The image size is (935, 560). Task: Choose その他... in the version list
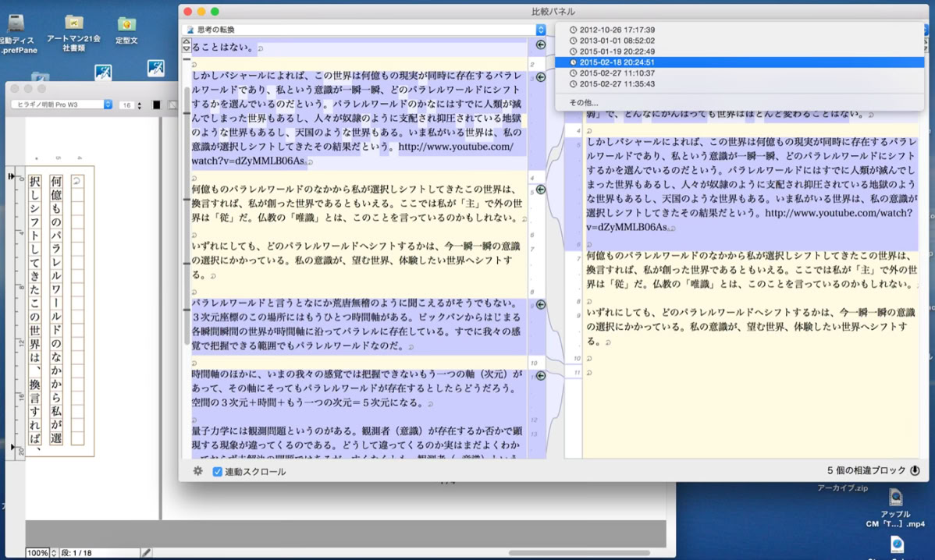point(583,102)
